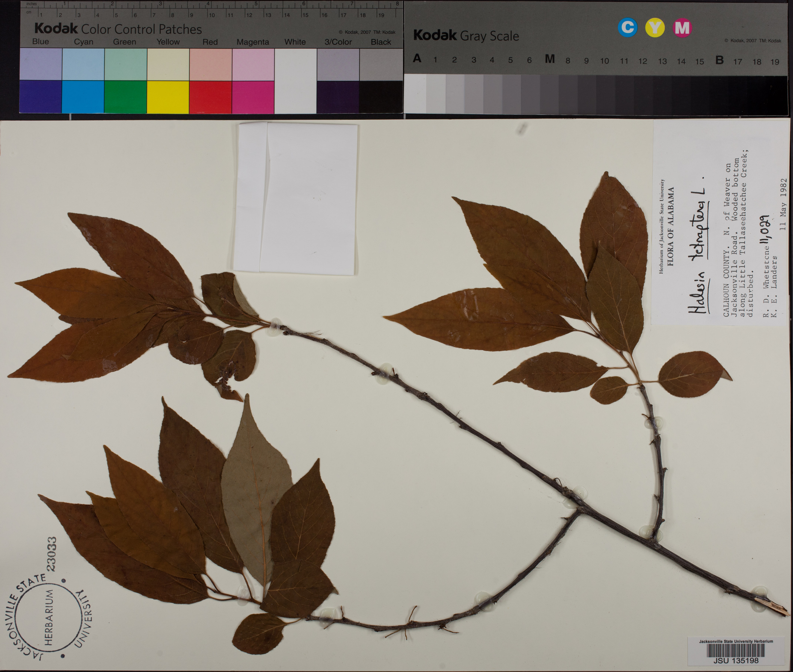This screenshot has width=793, height=672.
Task: Pick the pale yellow patch
Action: tap(168, 64)
